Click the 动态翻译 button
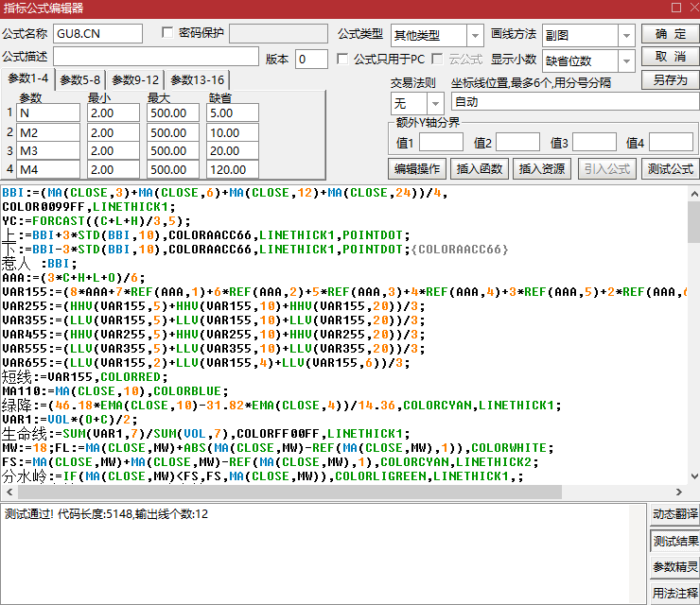Viewport: 700px width, 605px height. click(x=675, y=514)
